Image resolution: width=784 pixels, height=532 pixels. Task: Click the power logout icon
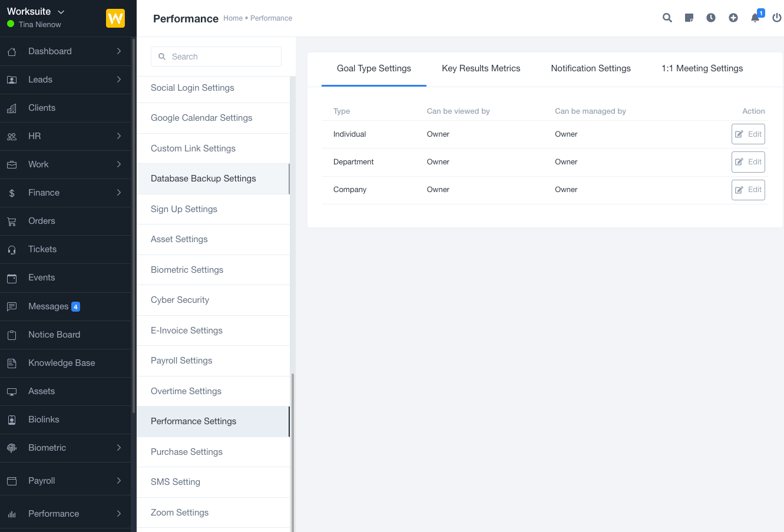tap(777, 18)
